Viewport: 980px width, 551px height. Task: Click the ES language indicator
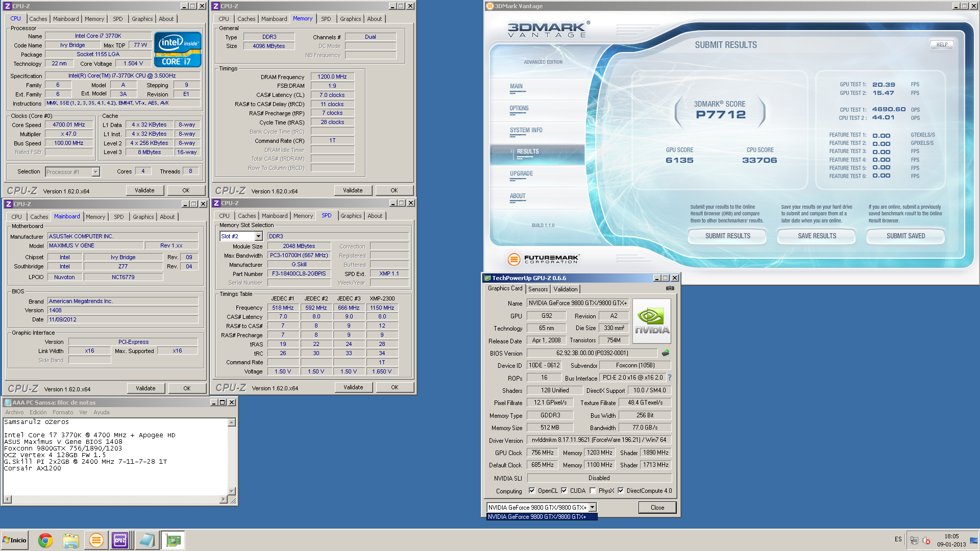[x=898, y=539]
